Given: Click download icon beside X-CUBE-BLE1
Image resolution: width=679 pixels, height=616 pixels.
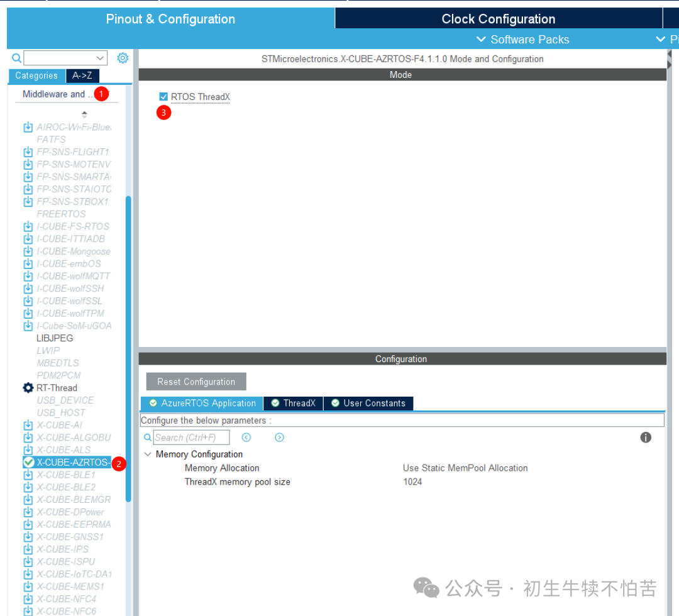Looking at the screenshot, I should pyautogui.click(x=28, y=475).
